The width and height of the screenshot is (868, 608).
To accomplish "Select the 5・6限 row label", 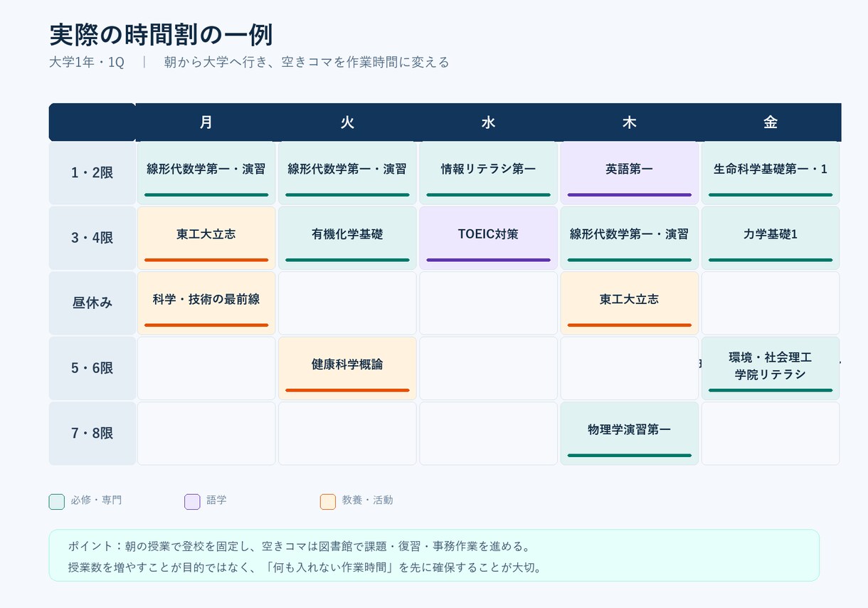I will click(92, 368).
